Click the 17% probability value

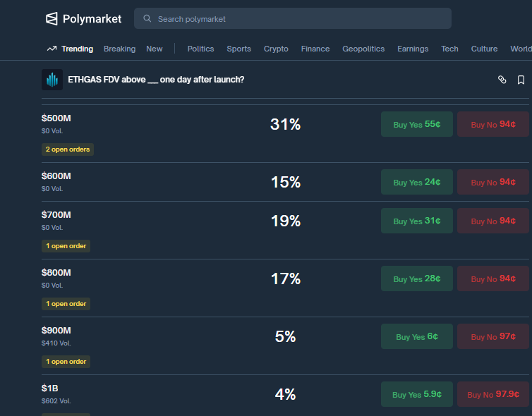click(x=285, y=279)
